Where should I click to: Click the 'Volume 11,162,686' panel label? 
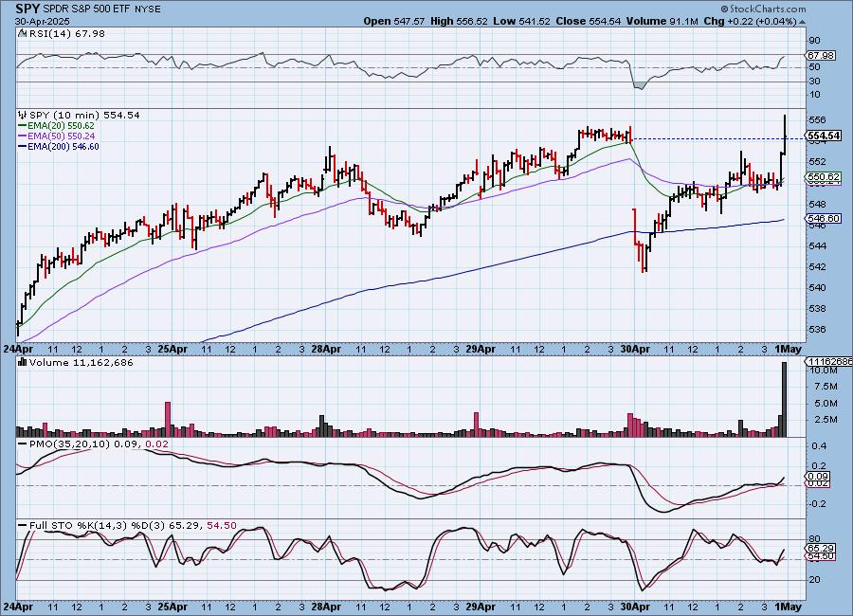point(82,362)
